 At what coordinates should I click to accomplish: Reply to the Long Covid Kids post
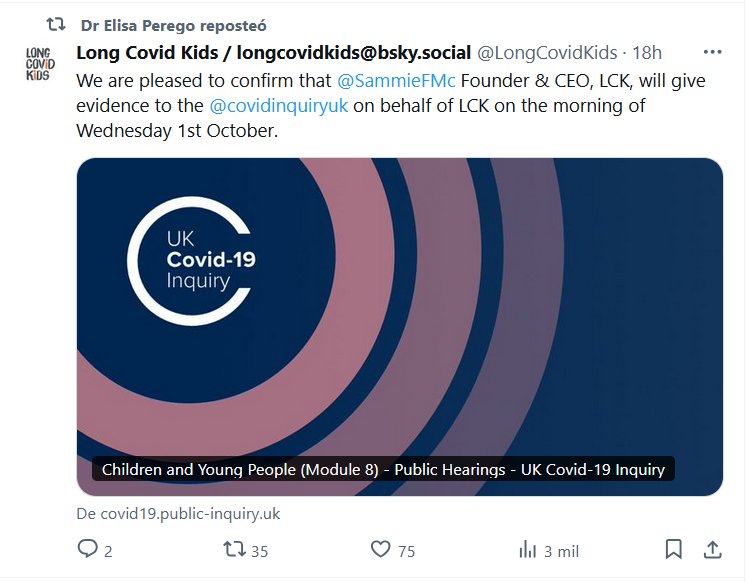tap(88, 549)
